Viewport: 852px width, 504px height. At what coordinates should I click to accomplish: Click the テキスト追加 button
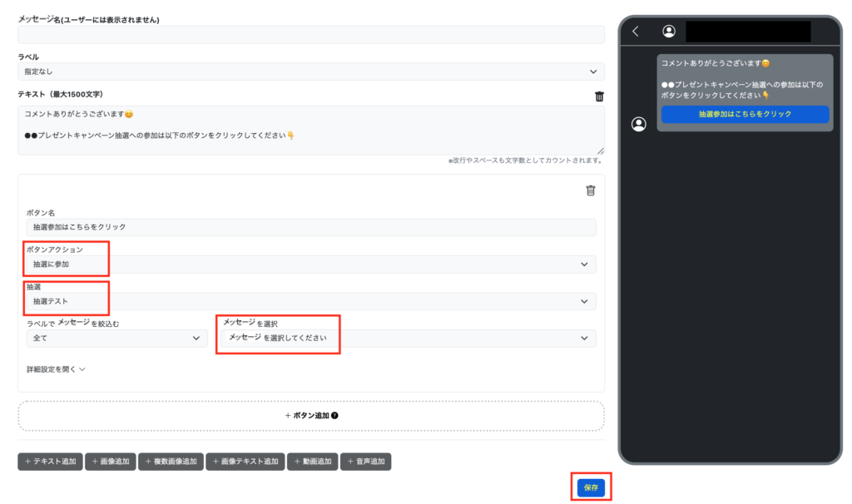tap(51, 462)
